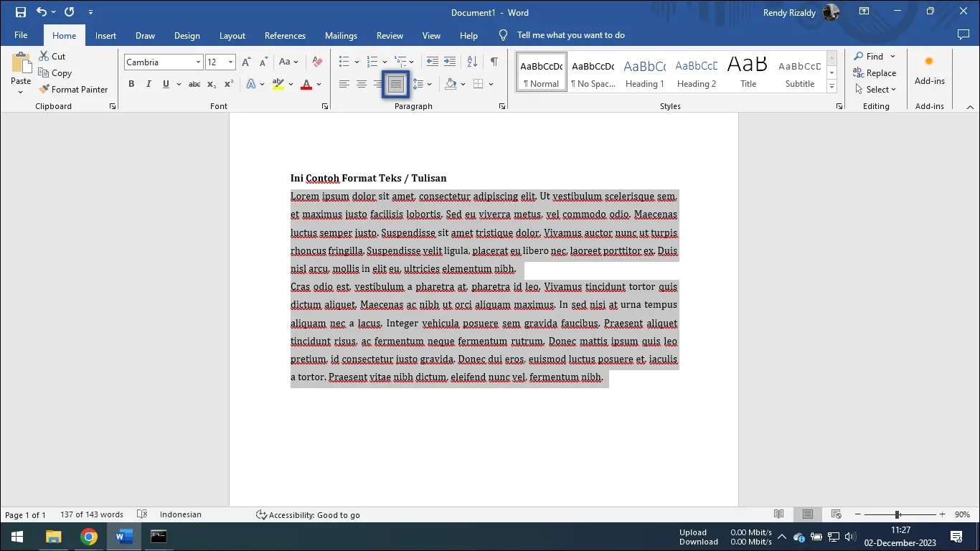Increase indent of selected text
Viewport: 980px width, 551px height.
pos(449,62)
